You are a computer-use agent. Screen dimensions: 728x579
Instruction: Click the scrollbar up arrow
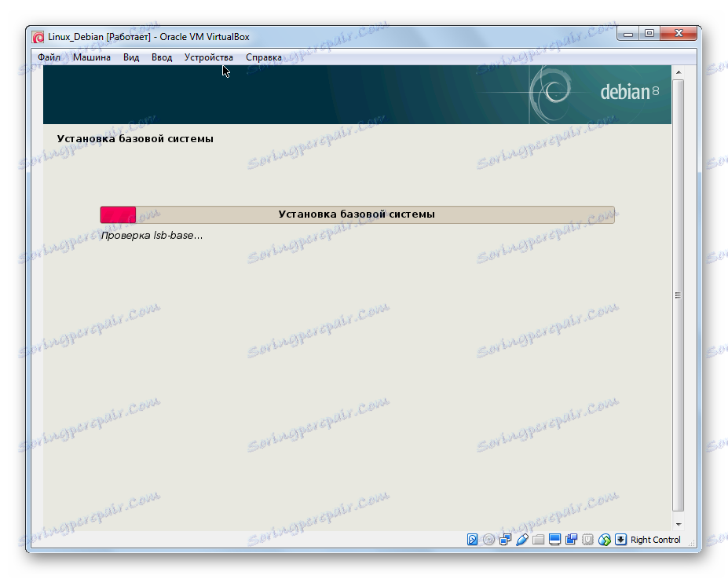(x=679, y=72)
